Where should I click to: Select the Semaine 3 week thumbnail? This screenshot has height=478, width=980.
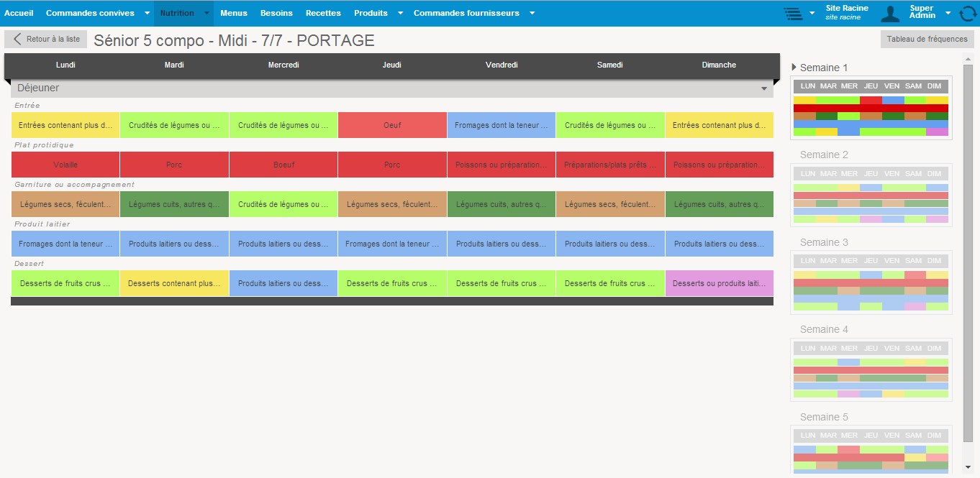click(x=871, y=282)
